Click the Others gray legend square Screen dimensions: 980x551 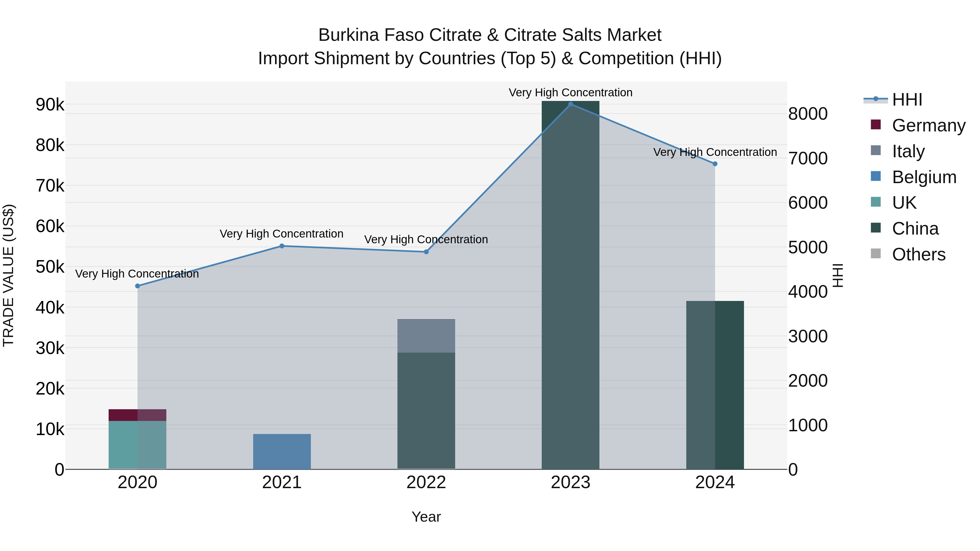[876, 254]
